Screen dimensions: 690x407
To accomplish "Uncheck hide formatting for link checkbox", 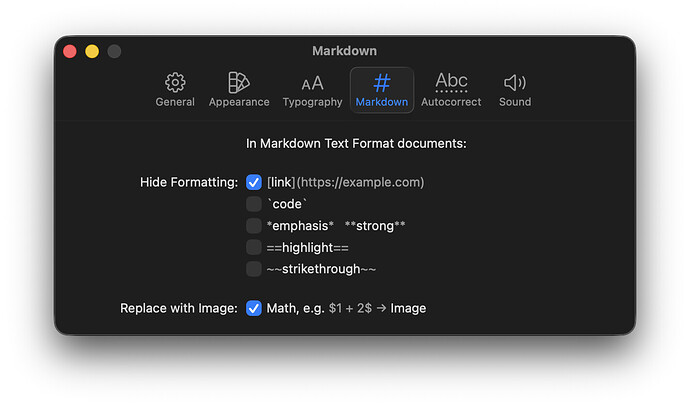I will coord(254,182).
